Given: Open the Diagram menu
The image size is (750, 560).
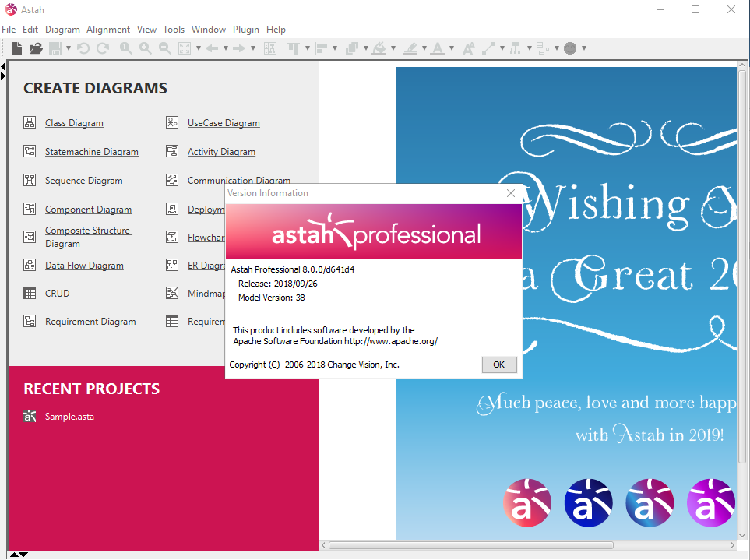Looking at the screenshot, I should point(62,29).
